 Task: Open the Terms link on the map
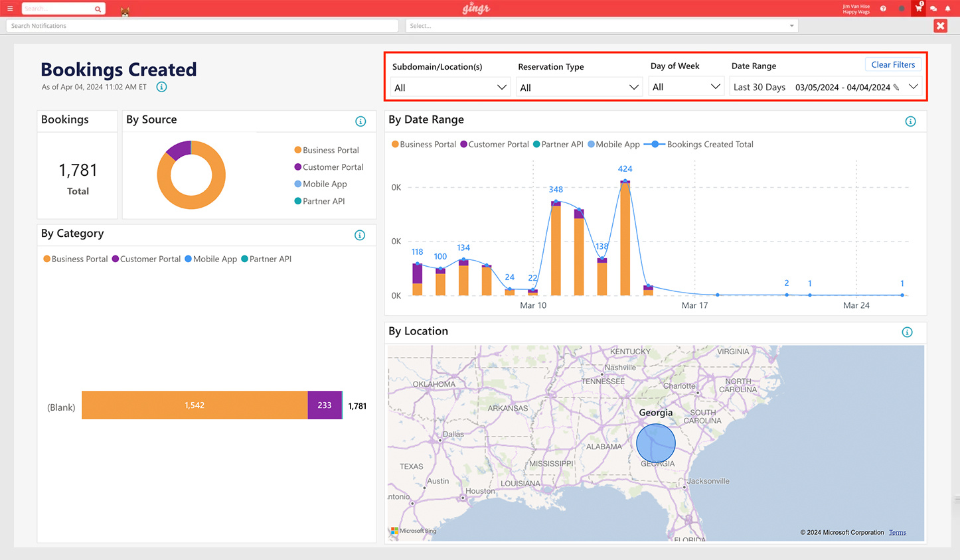coord(897,533)
